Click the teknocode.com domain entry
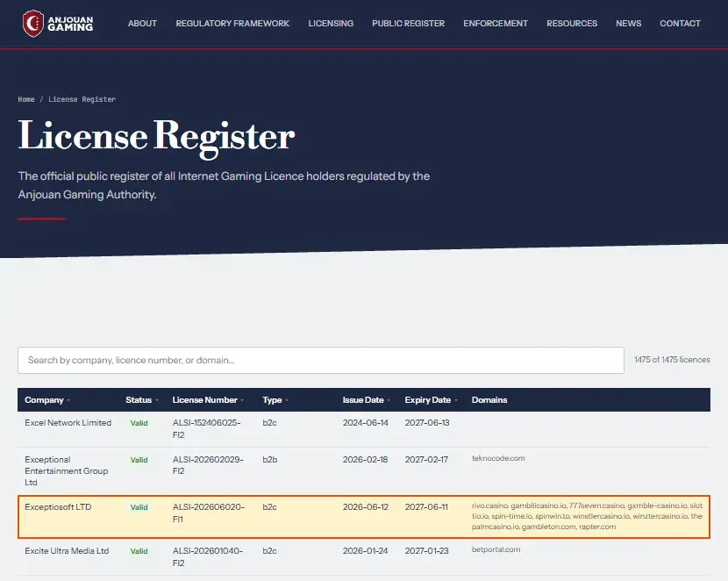The height and width of the screenshot is (581, 728). click(x=498, y=458)
